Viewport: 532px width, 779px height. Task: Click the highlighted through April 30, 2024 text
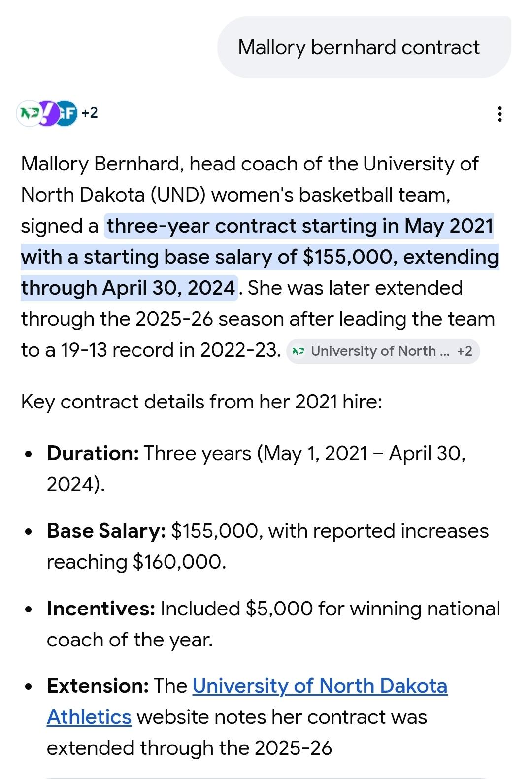point(128,288)
